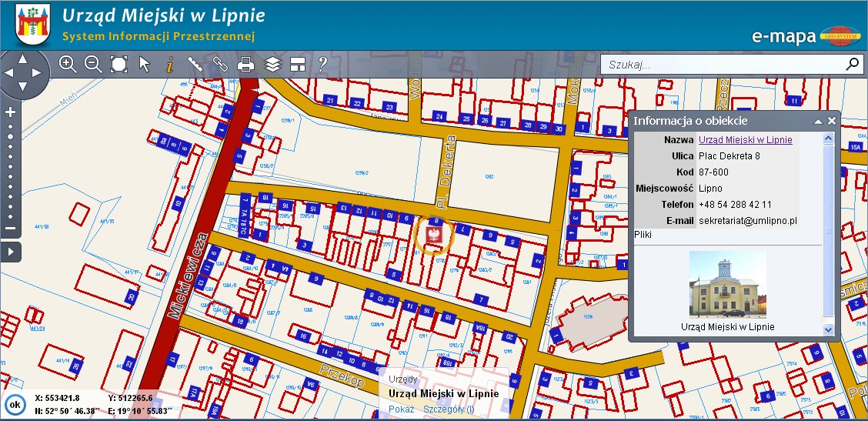868x421 pixels.
Task: Select the zoom out magnifier tool
Action: click(x=93, y=64)
